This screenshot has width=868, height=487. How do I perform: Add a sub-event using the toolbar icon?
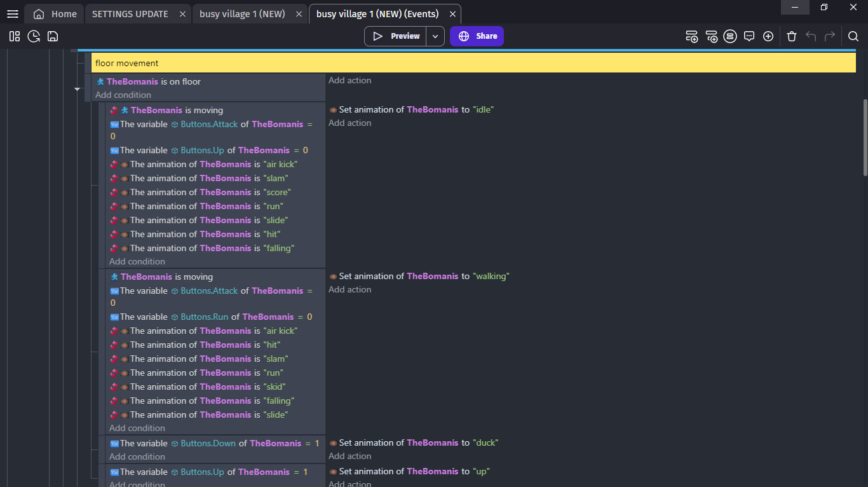711,36
